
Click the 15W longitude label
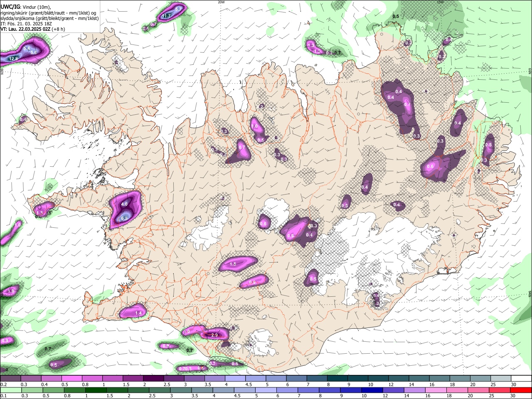[440, 2]
